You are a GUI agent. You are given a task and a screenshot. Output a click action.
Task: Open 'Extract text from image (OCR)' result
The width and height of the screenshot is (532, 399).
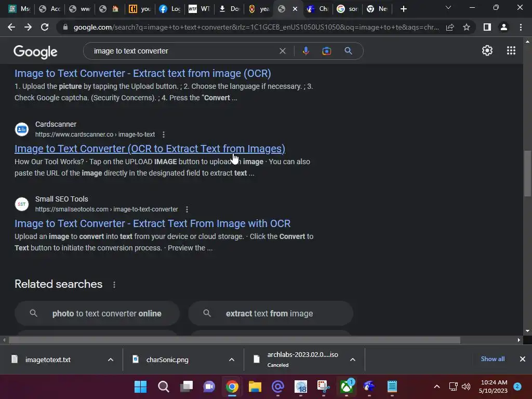[142, 73]
